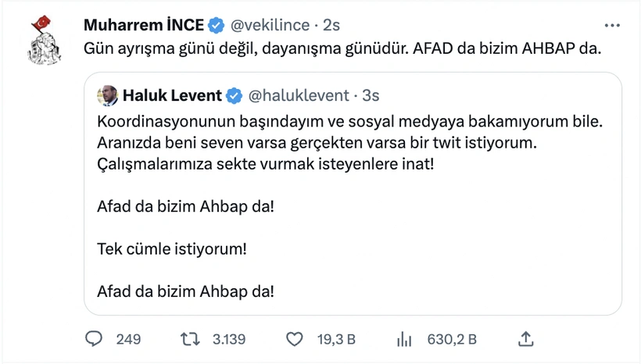Open the Haluk Levent display name
The height and width of the screenshot is (364, 641).
click(171, 96)
